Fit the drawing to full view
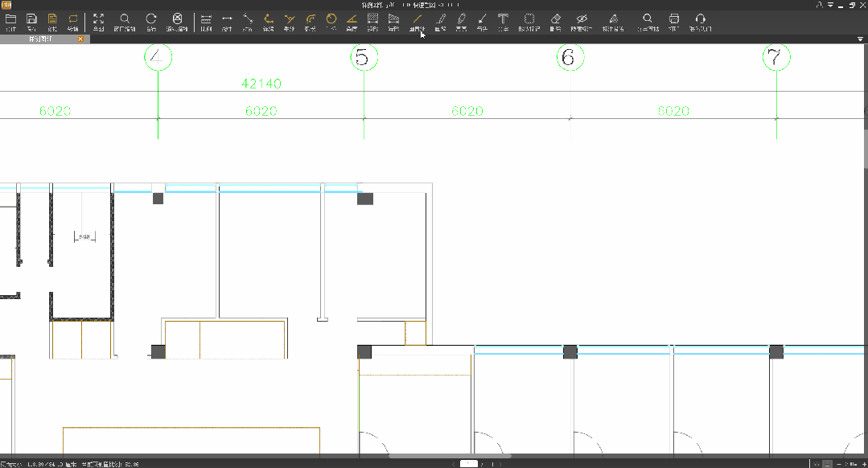Image resolution: width=868 pixels, height=468 pixels. [98, 23]
